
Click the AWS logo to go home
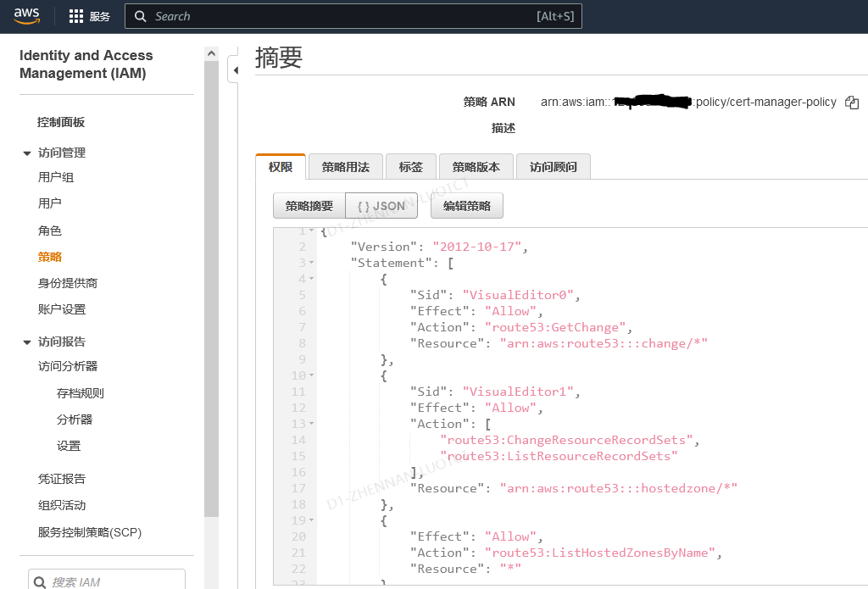tap(26, 15)
